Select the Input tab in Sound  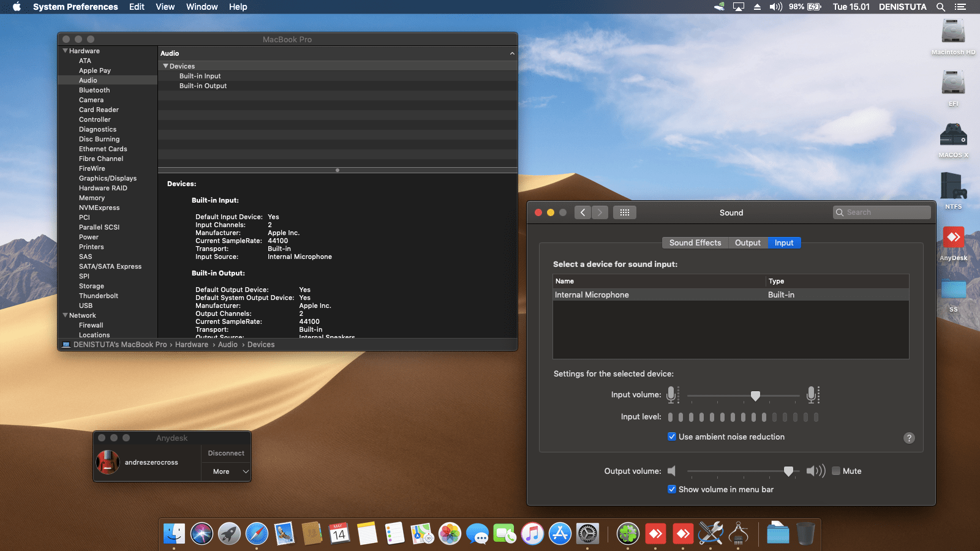click(784, 243)
